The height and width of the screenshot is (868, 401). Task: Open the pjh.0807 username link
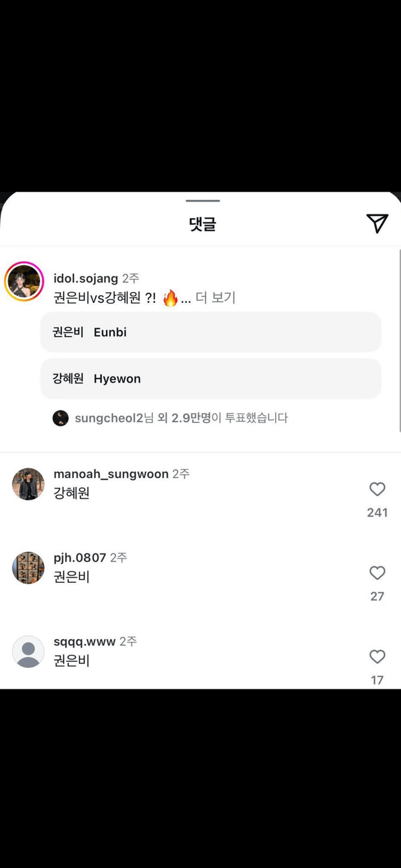click(x=80, y=557)
